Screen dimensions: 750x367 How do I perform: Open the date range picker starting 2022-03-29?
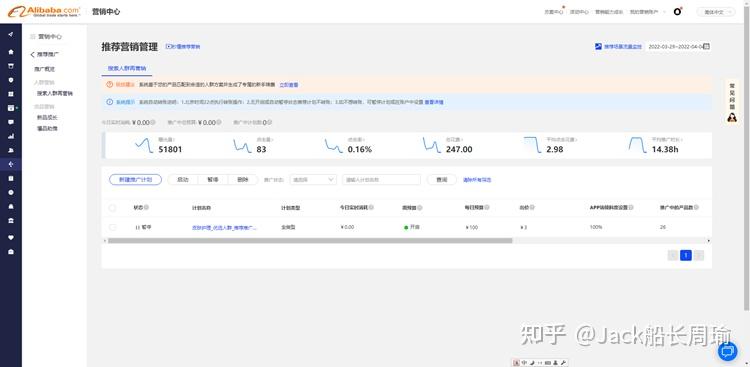click(x=678, y=46)
